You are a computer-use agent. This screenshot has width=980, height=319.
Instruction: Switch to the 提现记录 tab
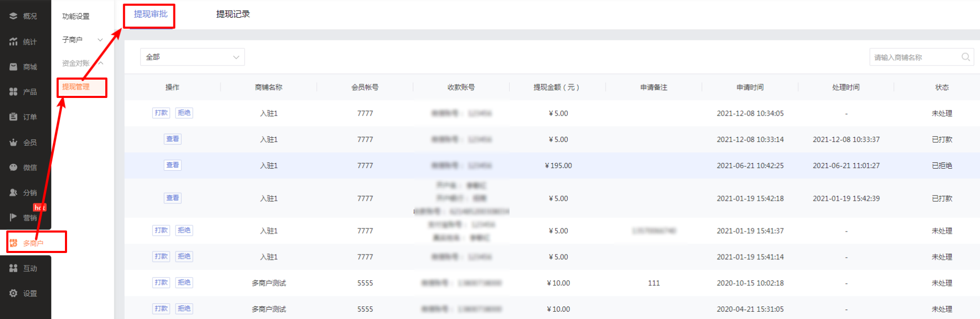[233, 14]
